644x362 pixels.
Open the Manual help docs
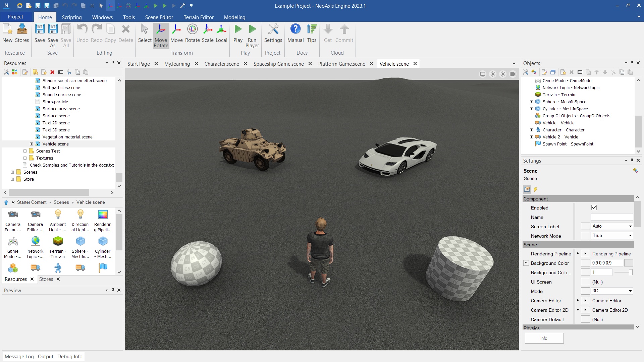295,33
